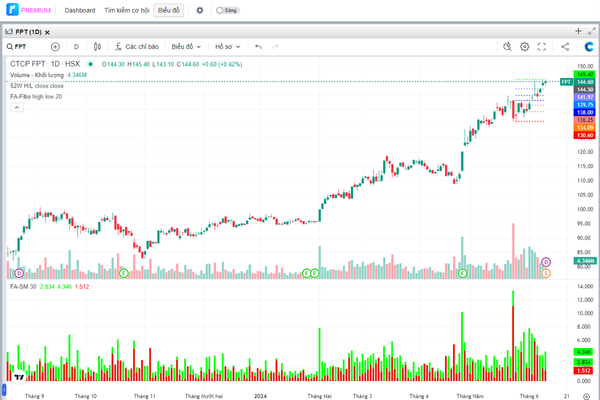Click the 139.75 blue Fibo level label
The height and width of the screenshot is (400, 600).
point(585,105)
